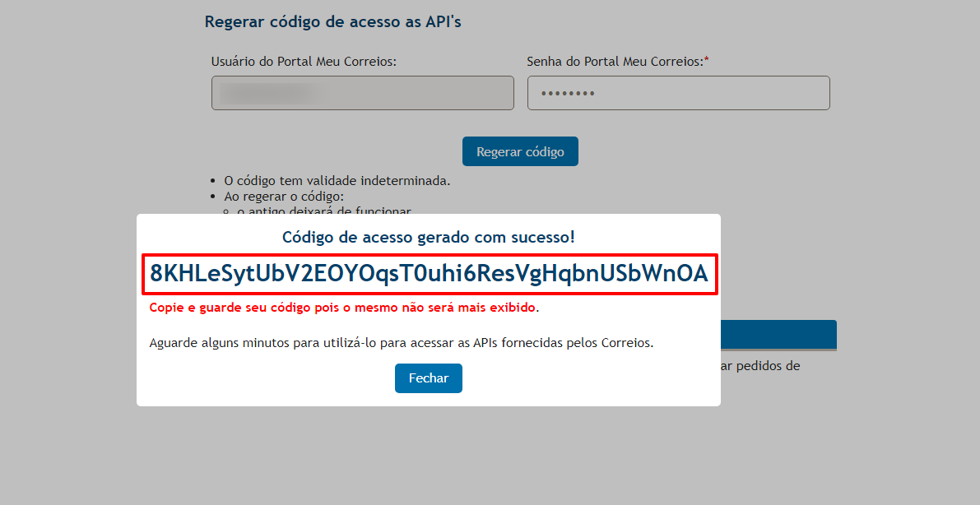Image resolution: width=980 pixels, height=505 pixels.
Task: Click the masked password dots
Action: (568, 94)
